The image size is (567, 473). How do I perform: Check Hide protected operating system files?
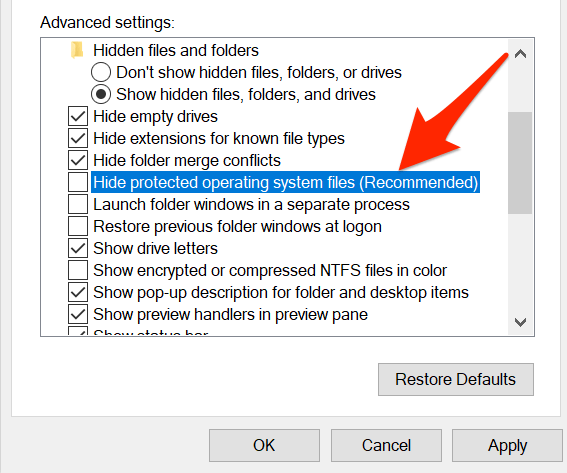click(78, 182)
